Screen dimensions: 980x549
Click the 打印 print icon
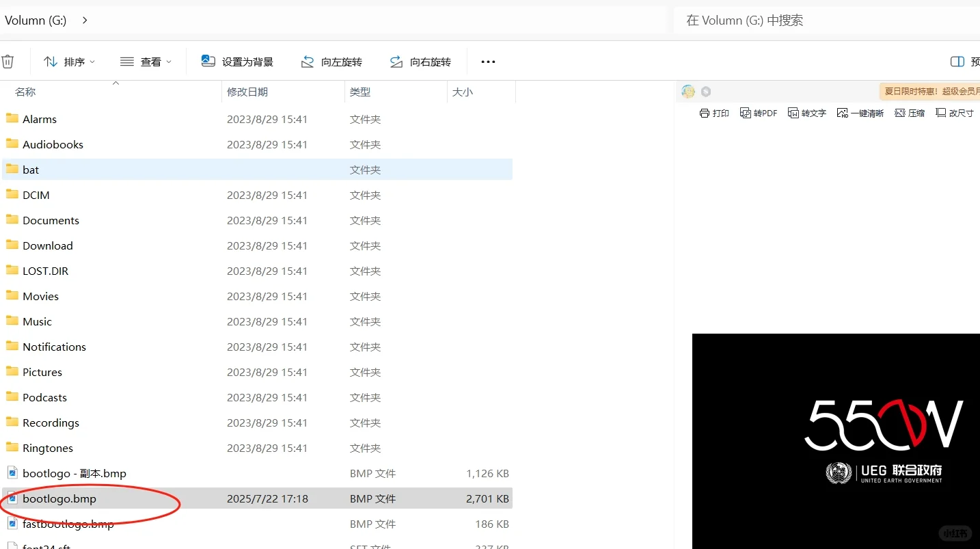click(x=714, y=112)
